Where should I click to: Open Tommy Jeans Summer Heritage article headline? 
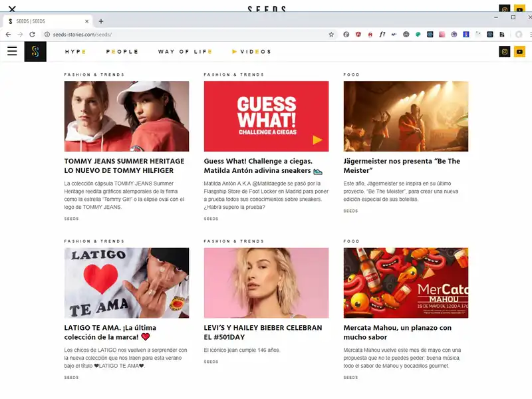point(124,166)
